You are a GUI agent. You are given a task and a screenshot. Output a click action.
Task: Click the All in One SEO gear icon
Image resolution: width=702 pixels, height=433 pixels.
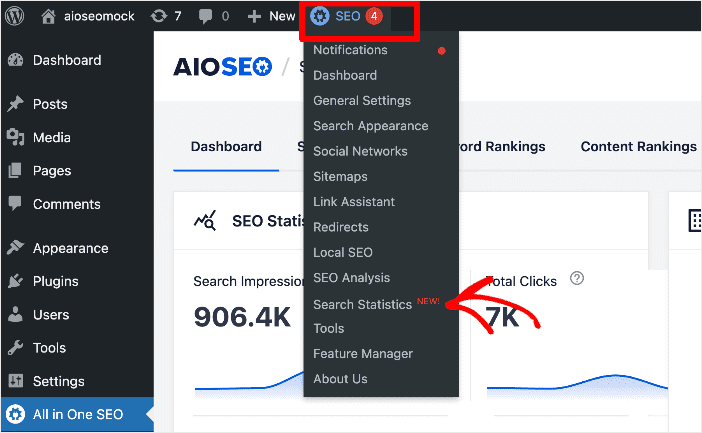click(x=15, y=414)
